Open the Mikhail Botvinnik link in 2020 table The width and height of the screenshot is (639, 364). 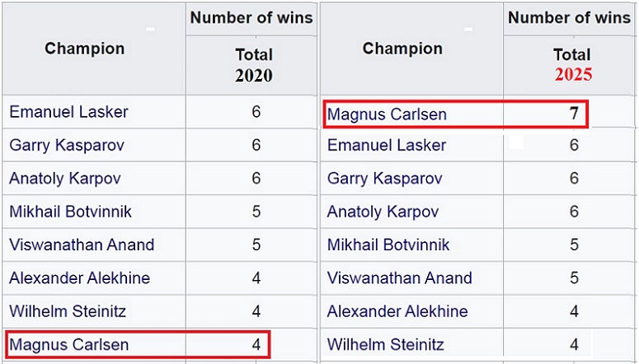point(71,212)
